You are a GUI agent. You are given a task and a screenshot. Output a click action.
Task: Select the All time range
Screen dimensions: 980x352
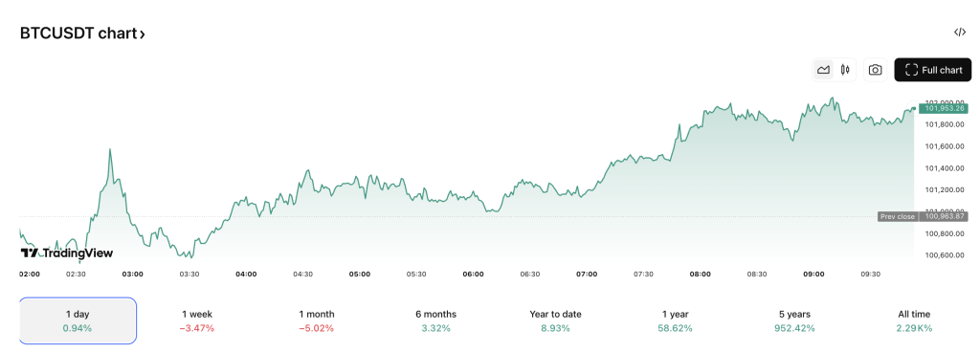click(914, 320)
